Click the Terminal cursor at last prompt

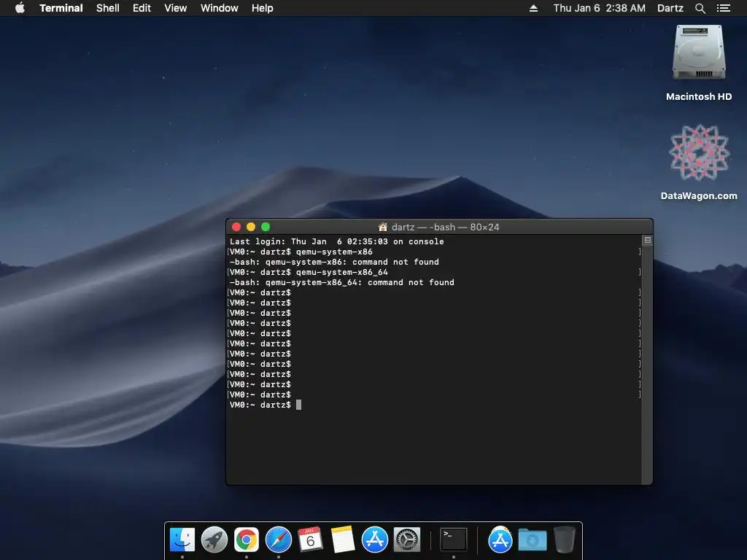point(298,405)
